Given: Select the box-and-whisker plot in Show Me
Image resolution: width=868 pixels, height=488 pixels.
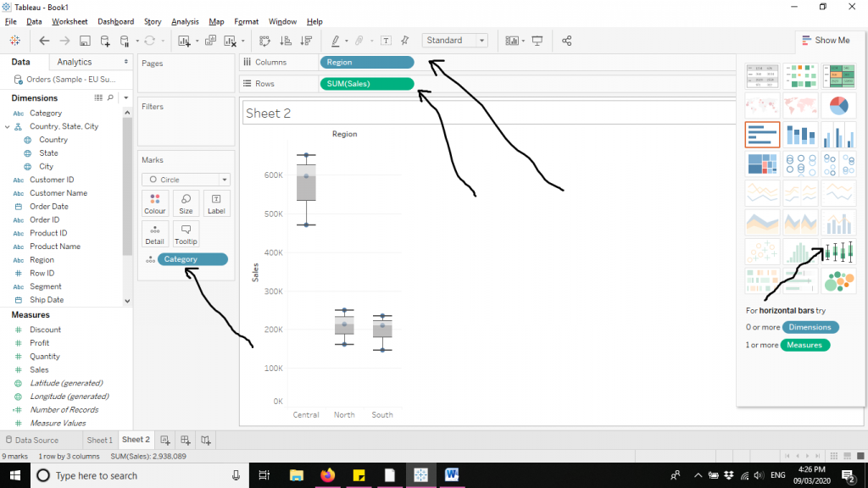Looking at the screenshot, I should click(838, 252).
